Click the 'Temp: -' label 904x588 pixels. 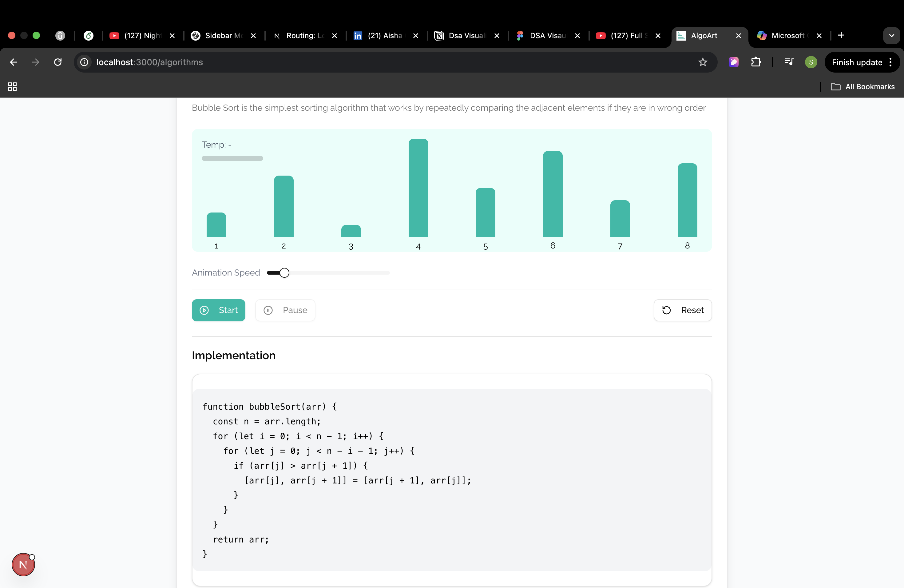pyautogui.click(x=216, y=145)
